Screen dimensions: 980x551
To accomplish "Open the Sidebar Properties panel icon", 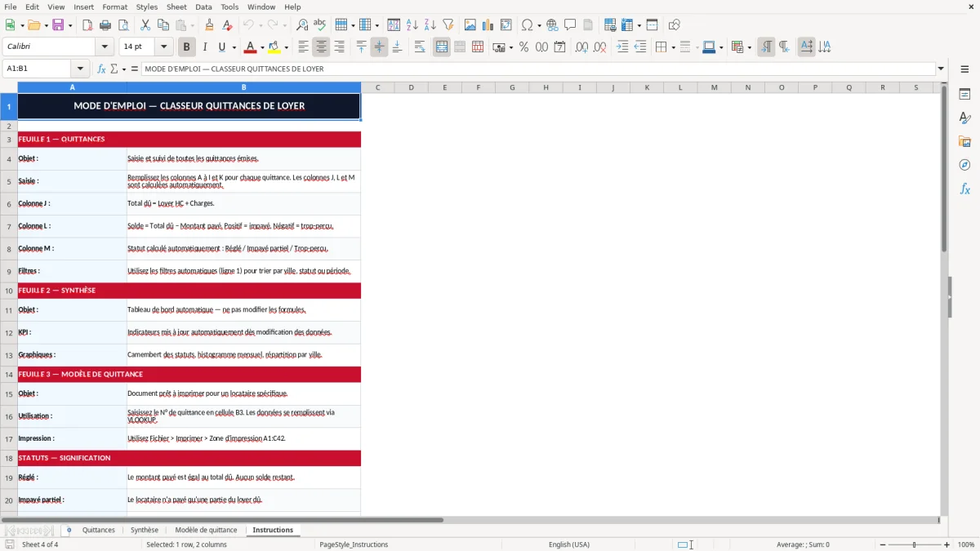I will [964, 95].
